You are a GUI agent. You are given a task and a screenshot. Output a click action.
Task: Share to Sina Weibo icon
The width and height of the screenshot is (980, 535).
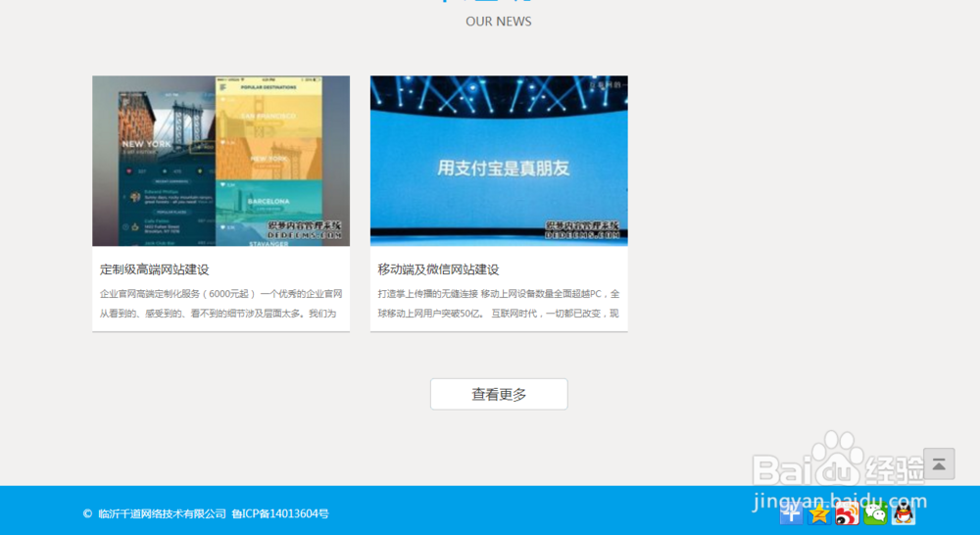click(x=847, y=513)
